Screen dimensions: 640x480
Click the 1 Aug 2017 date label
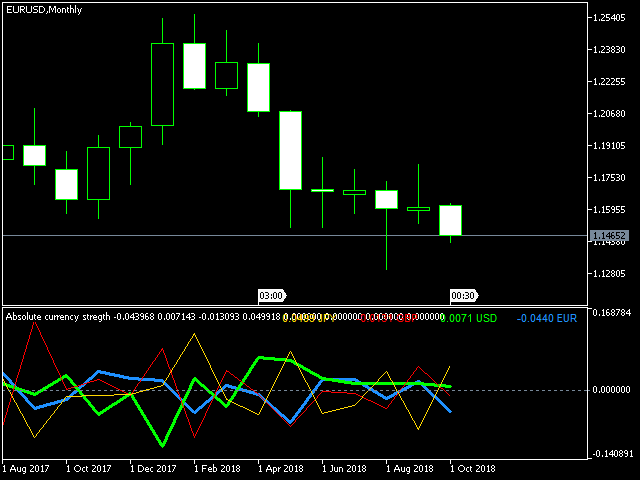pos(24,467)
